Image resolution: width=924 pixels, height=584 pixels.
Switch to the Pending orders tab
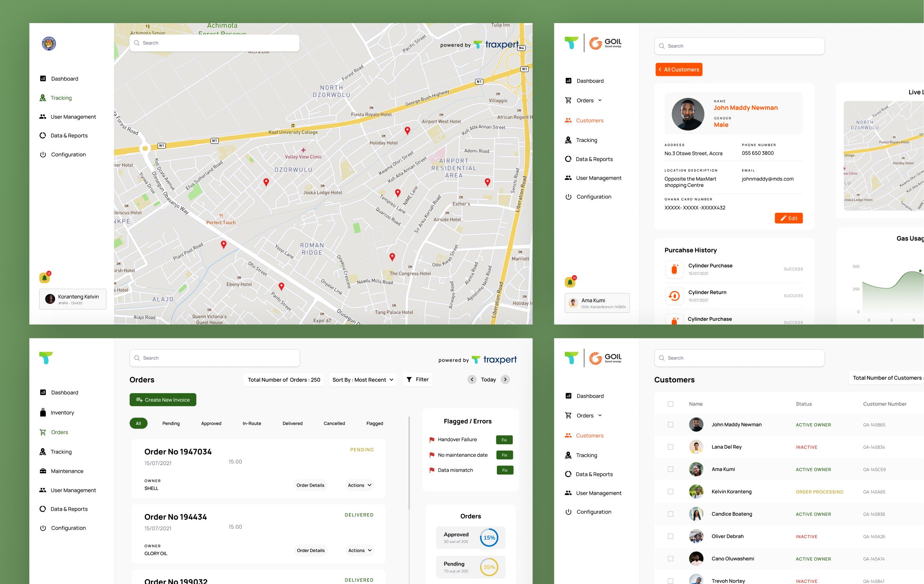pos(171,423)
